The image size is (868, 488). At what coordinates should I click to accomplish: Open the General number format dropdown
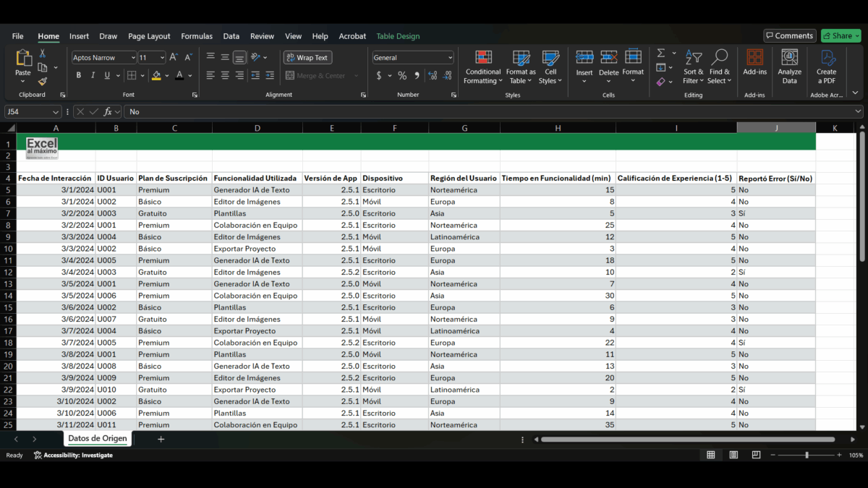coord(450,57)
